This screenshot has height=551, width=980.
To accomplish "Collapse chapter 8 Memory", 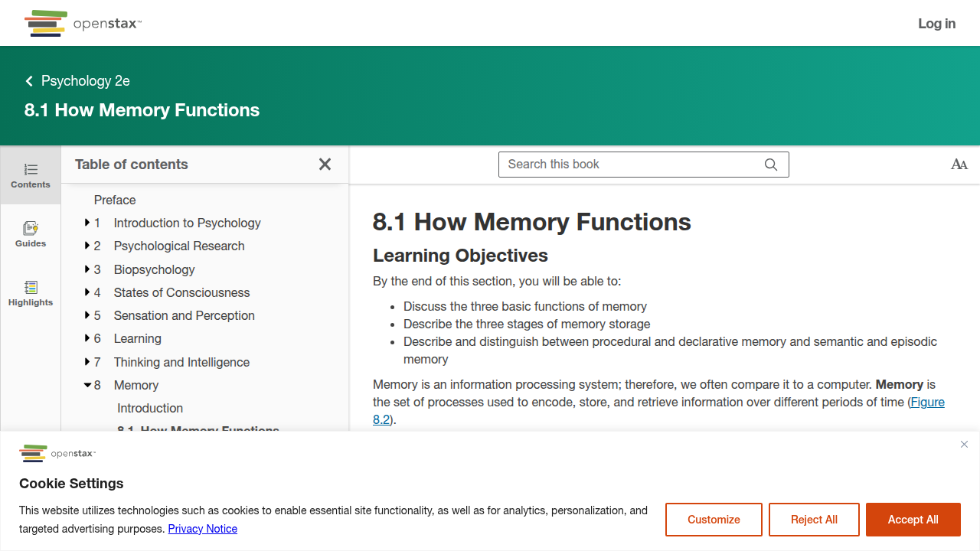I will pyautogui.click(x=87, y=385).
